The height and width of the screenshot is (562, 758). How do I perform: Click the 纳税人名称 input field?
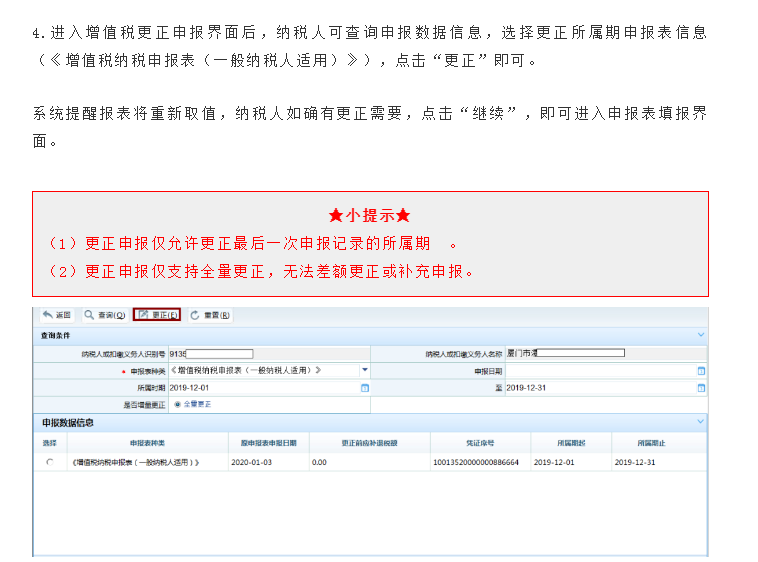coord(606,353)
